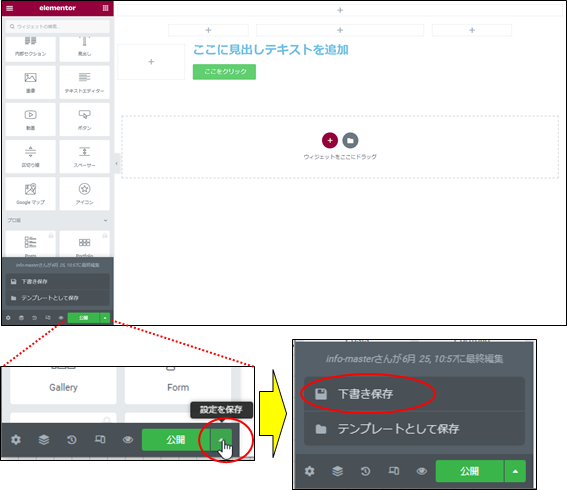This screenshot has height=490, width=567.
Task: Select the Spacer widget
Action: (x=84, y=157)
